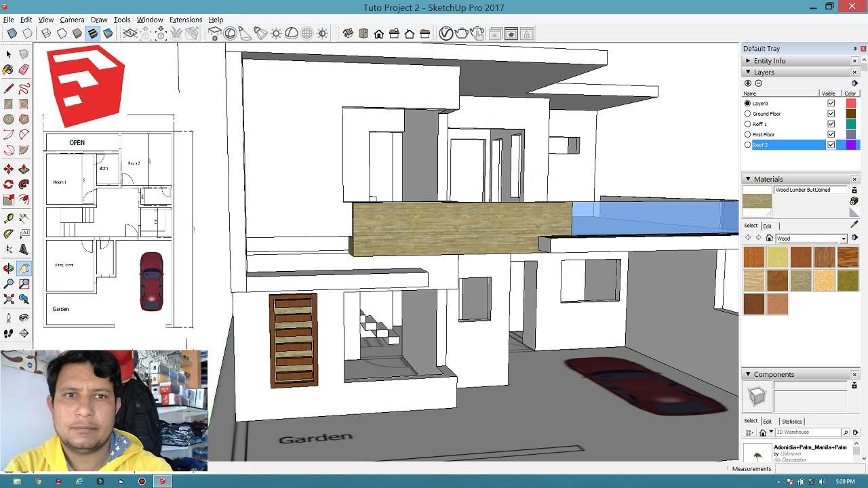Close the Materials panel
Image resolution: width=868 pixels, height=488 pixels.
[x=854, y=179]
